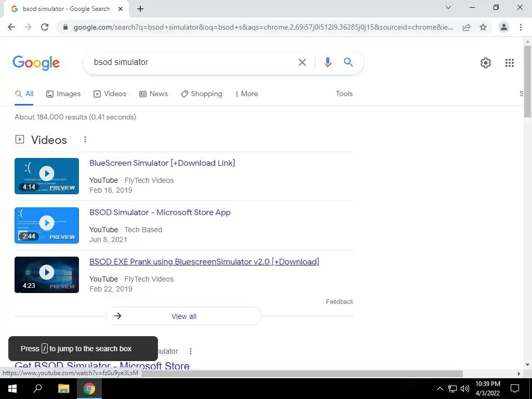Screen dimensions: 532x399
Task: Click the 'Feb 18, 2019' date text
Action: 111,190
